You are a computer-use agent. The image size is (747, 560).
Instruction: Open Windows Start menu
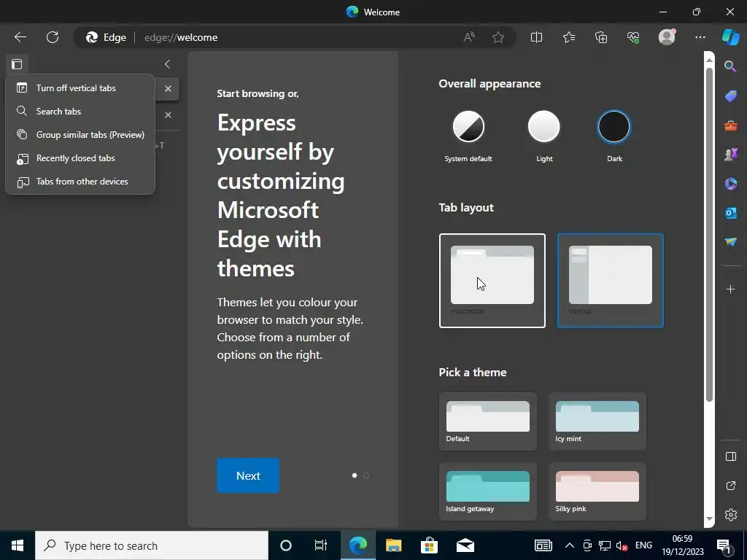point(18,545)
